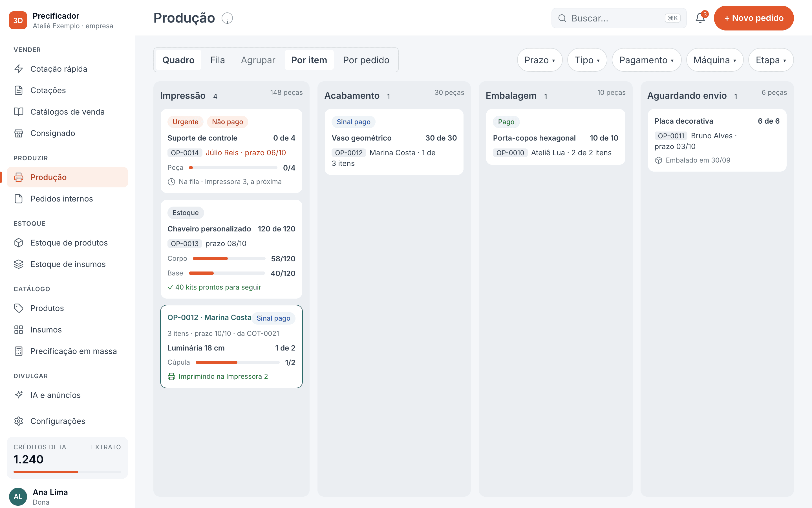Image resolution: width=812 pixels, height=508 pixels.
Task: Expand the Máquina filter dropdown
Action: [715, 60]
